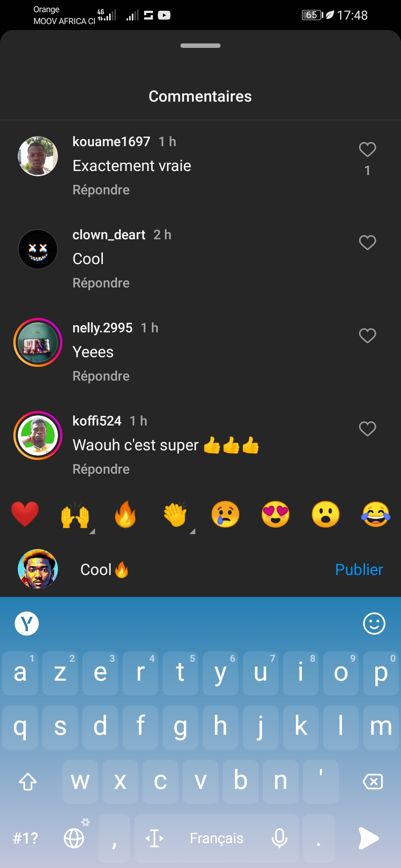The height and width of the screenshot is (868, 401).
Task: Tap the Yandex keyboard logo
Action: pyautogui.click(x=27, y=624)
